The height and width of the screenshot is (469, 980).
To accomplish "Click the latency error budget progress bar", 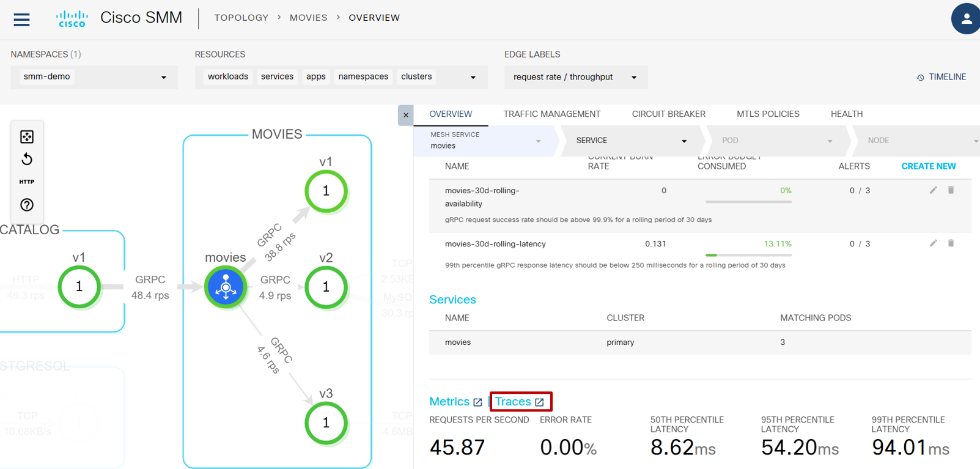I will tap(748, 255).
